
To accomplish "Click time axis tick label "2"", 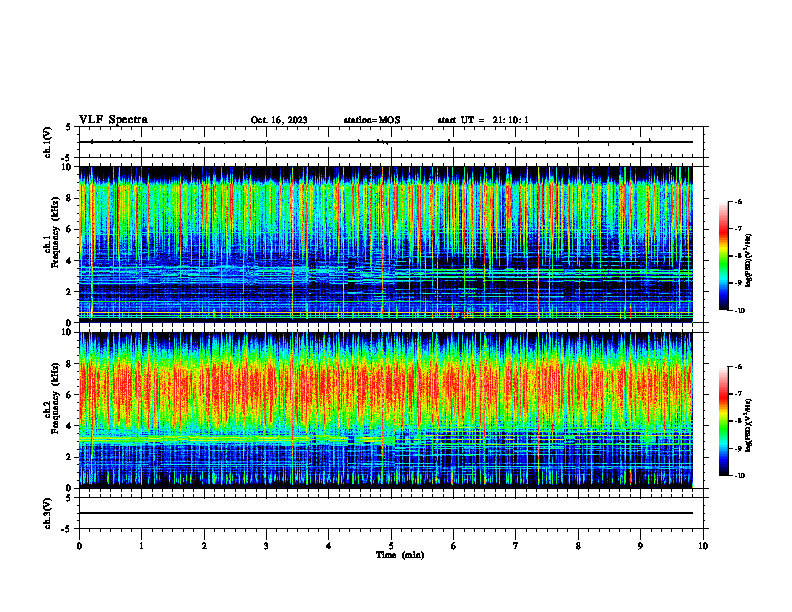I will tap(204, 546).
